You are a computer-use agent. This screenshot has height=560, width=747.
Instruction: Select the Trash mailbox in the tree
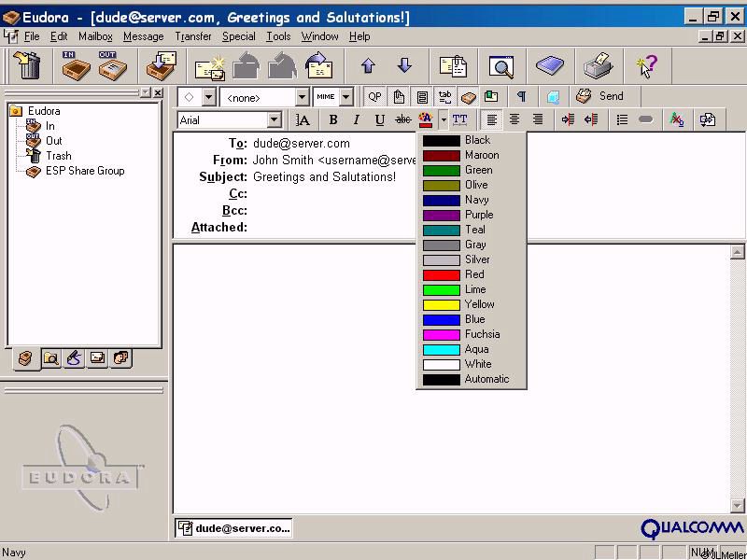pos(58,156)
